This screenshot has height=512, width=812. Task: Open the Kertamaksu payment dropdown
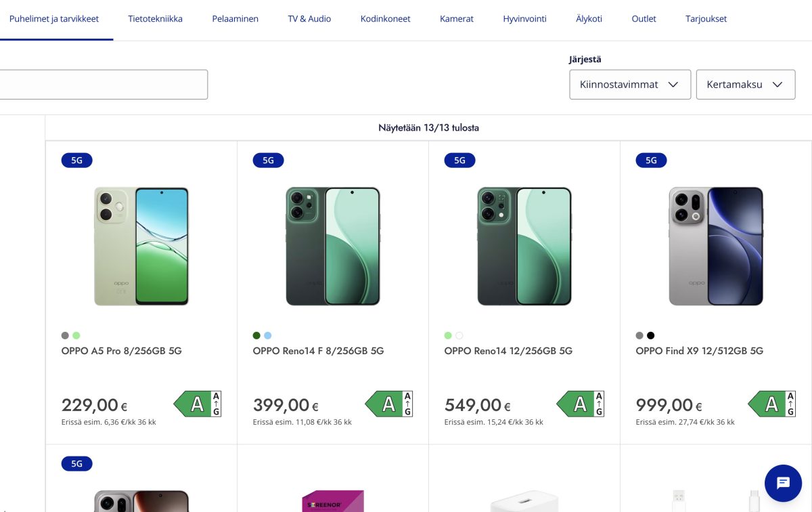[x=745, y=84]
